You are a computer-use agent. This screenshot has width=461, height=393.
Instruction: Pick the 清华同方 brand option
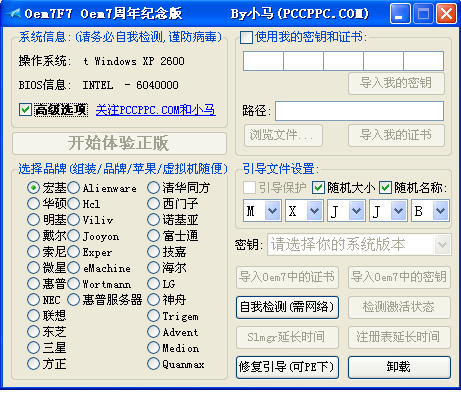tap(153, 188)
